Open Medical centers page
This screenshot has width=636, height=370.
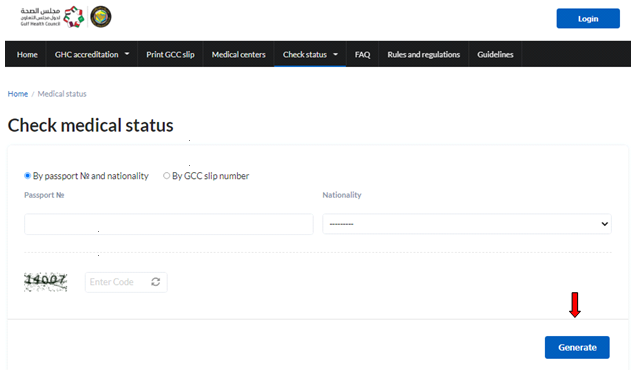238,54
